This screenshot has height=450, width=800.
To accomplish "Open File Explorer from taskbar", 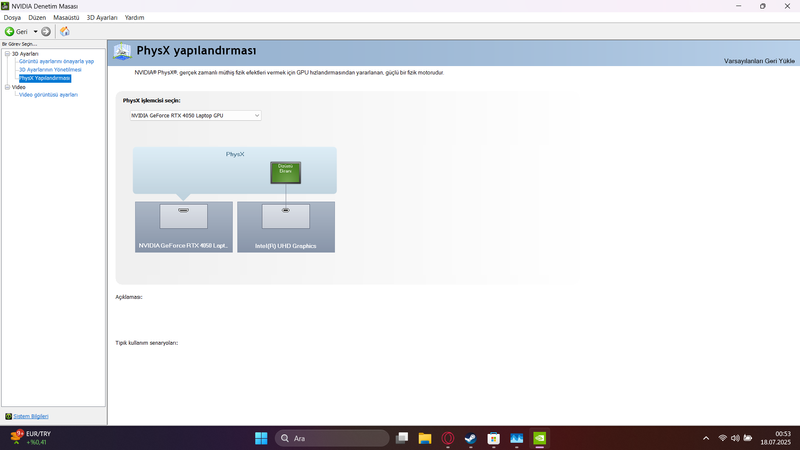I will click(425, 438).
